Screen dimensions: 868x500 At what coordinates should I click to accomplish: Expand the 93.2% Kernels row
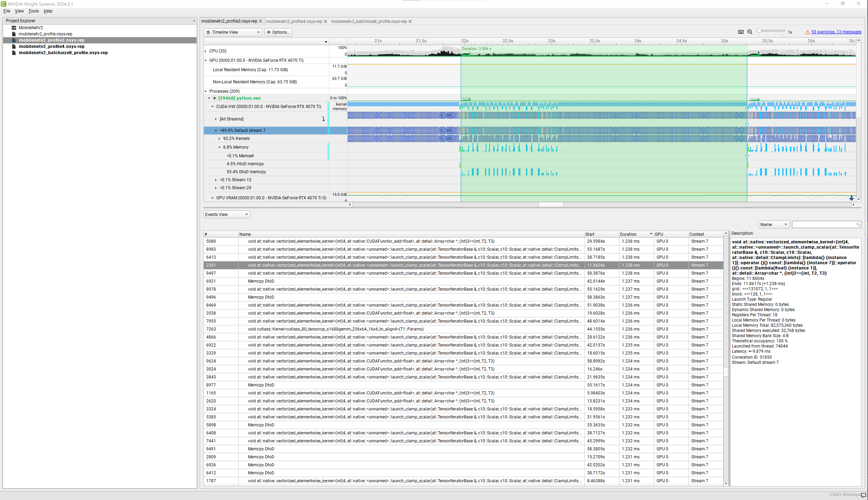click(219, 139)
